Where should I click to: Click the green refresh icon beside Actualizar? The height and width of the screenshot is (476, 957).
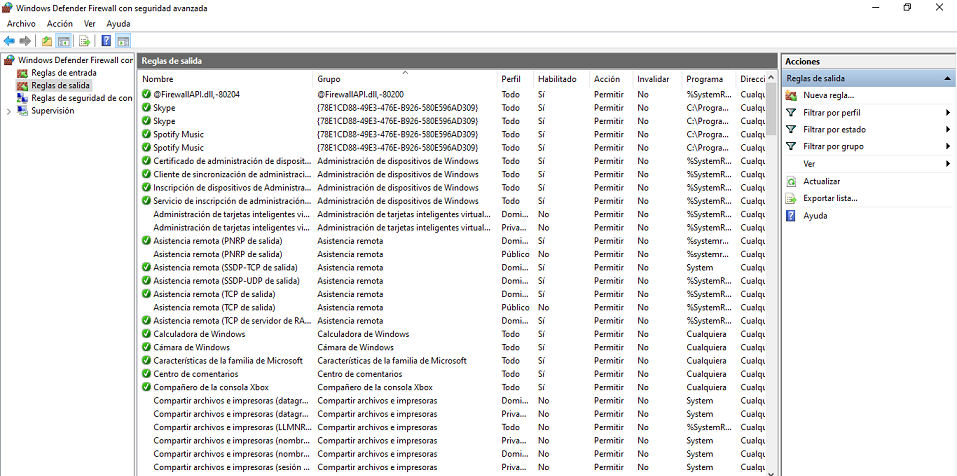coord(791,181)
